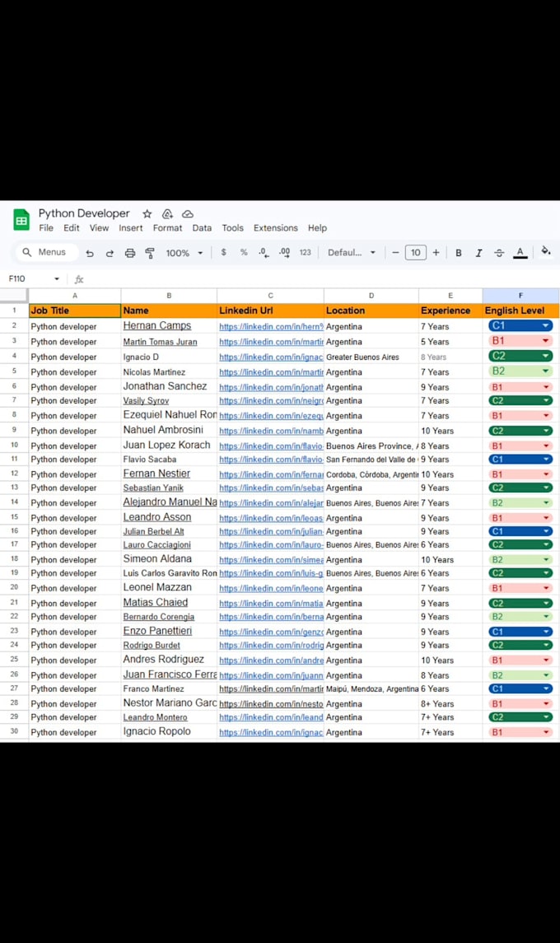This screenshot has height=943, width=560.
Task: Open the Extensions menu
Action: click(276, 228)
